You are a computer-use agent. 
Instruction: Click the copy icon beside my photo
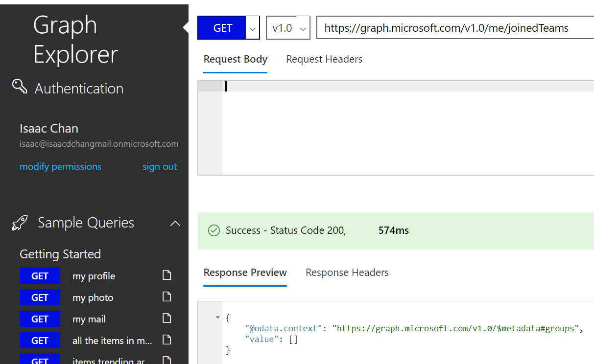pos(166,297)
